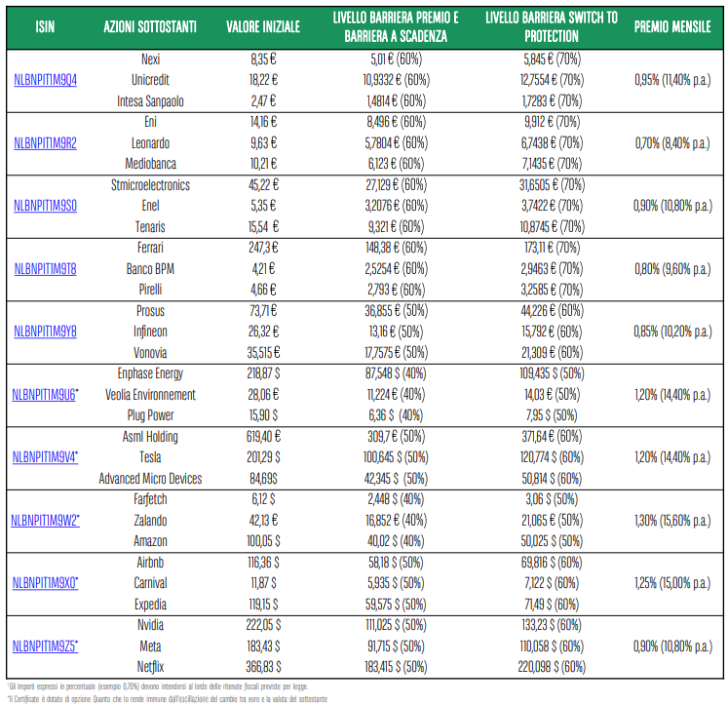Click the Azioni Sottostanti column header
Screen dimensions: 728x705
(x=150, y=27)
